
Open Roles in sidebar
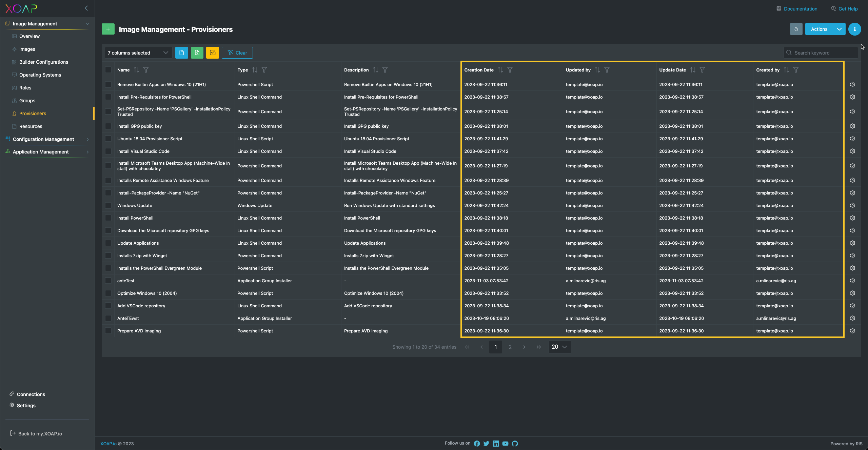click(x=25, y=88)
